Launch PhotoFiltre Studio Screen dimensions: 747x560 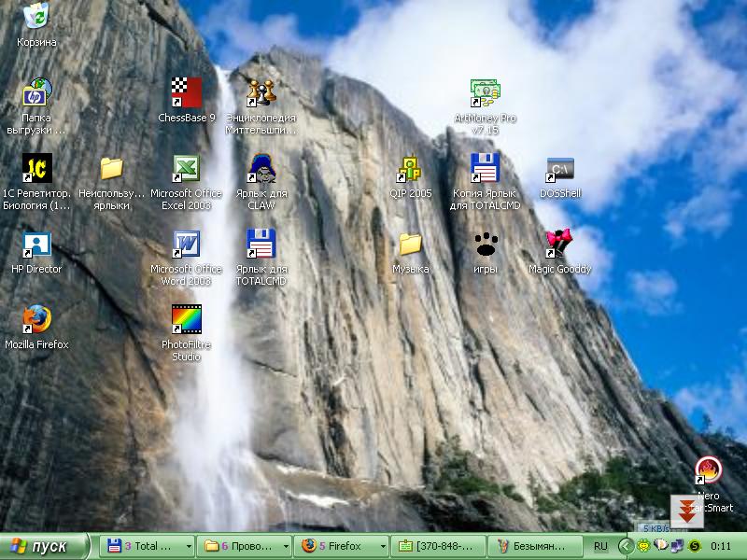[x=186, y=318]
